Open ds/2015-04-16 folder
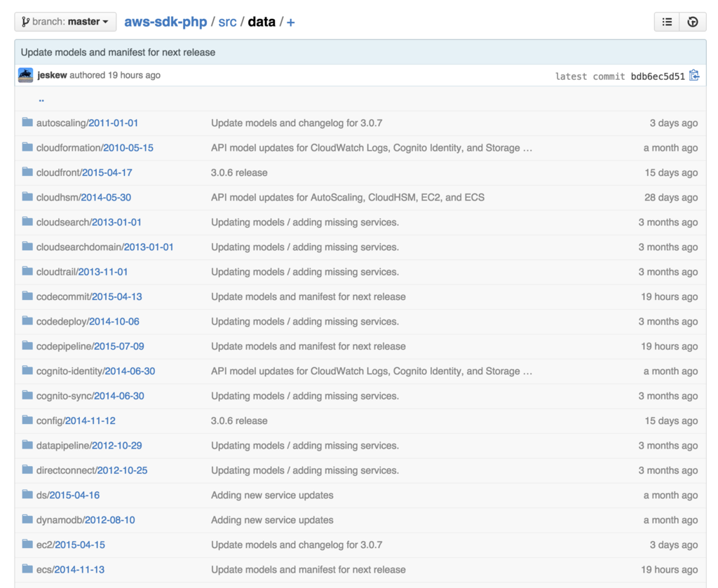The image size is (718, 588). [x=68, y=495]
